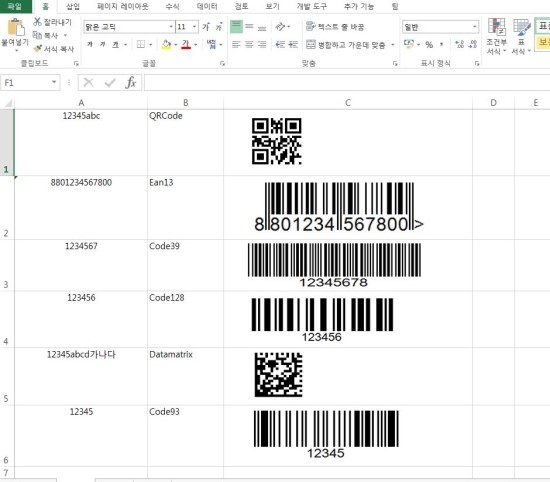The height and width of the screenshot is (482, 550).
Task: Open the font (글꼴) dialog launcher
Action: coord(222,63)
